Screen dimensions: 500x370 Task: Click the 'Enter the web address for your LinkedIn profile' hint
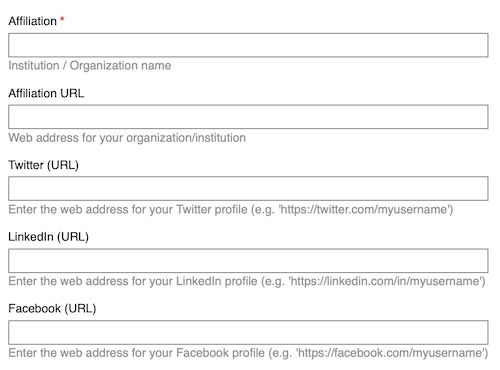133,281
